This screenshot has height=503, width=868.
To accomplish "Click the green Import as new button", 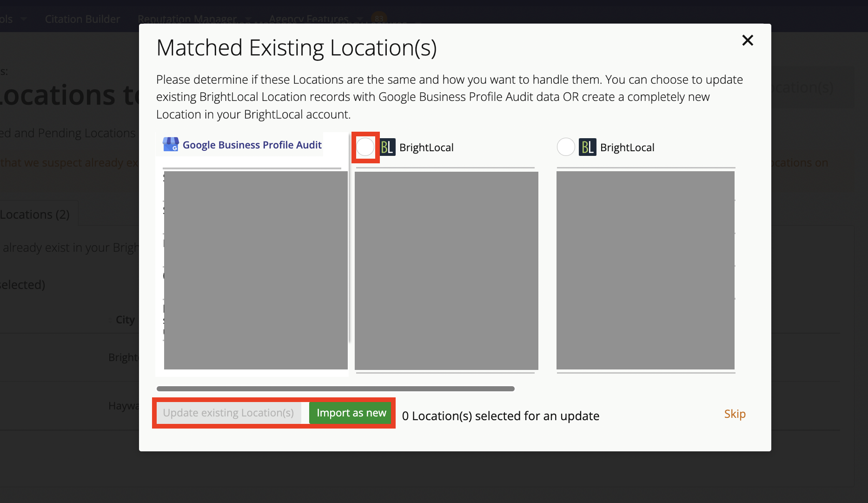I will click(x=351, y=413).
